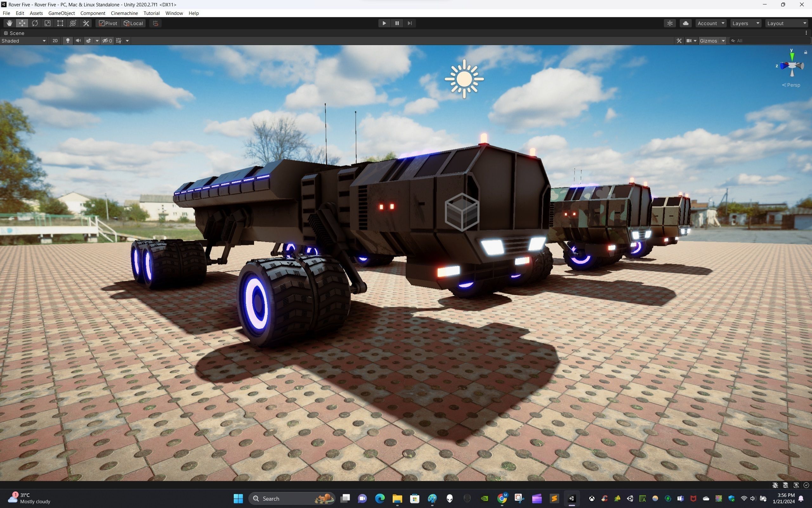The height and width of the screenshot is (508, 812).
Task: Open Windows Start menu
Action: tap(238, 498)
